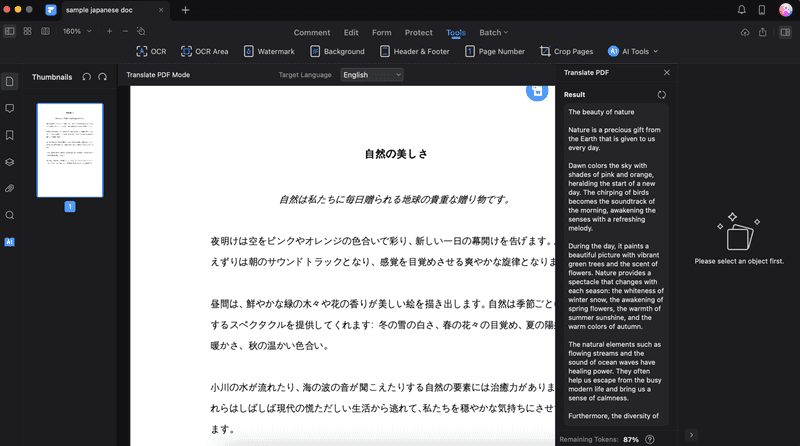Screen dimensions: 800x446
Task: Click the document title 自然の美しさ
Action: (396, 154)
